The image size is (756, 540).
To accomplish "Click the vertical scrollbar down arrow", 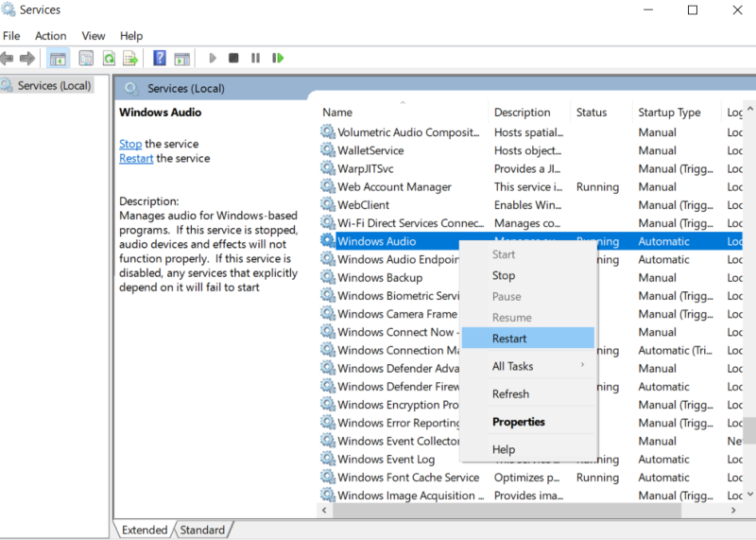I will coord(749,495).
